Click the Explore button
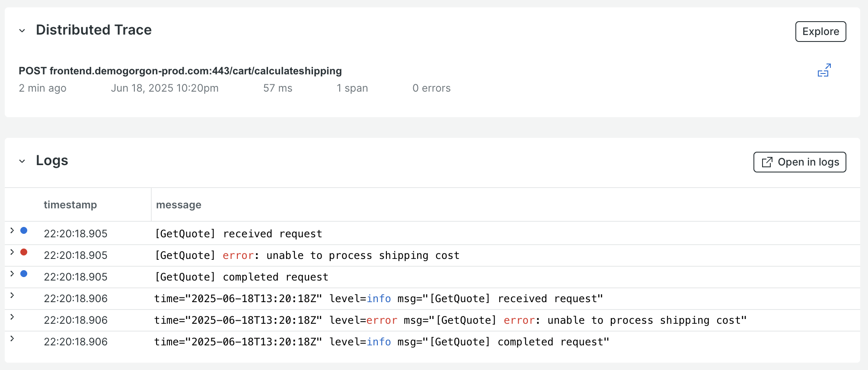The image size is (868, 370). [820, 32]
